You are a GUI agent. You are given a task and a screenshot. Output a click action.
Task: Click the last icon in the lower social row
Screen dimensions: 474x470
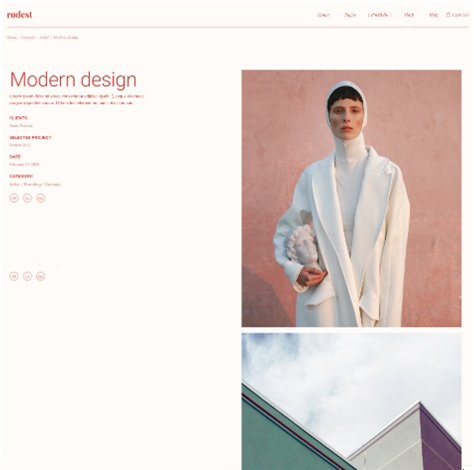(x=41, y=276)
